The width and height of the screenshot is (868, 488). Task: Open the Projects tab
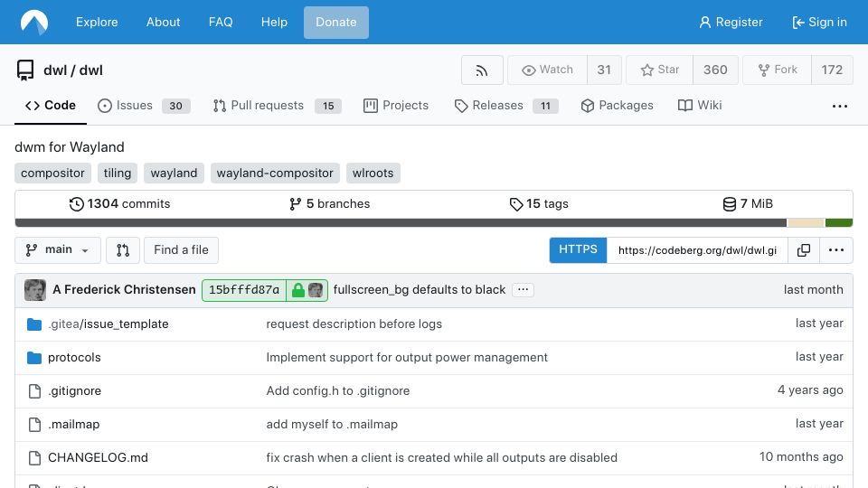(x=396, y=106)
